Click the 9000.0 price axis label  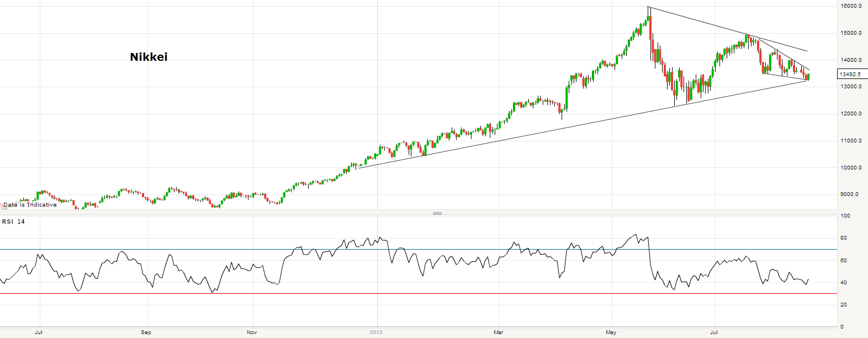tap(851, 194)
